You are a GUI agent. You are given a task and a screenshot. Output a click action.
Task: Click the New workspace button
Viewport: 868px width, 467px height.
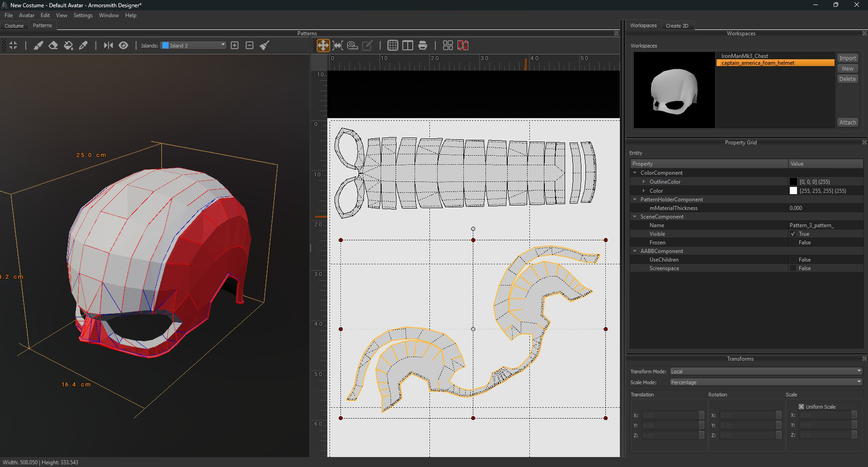848,68
